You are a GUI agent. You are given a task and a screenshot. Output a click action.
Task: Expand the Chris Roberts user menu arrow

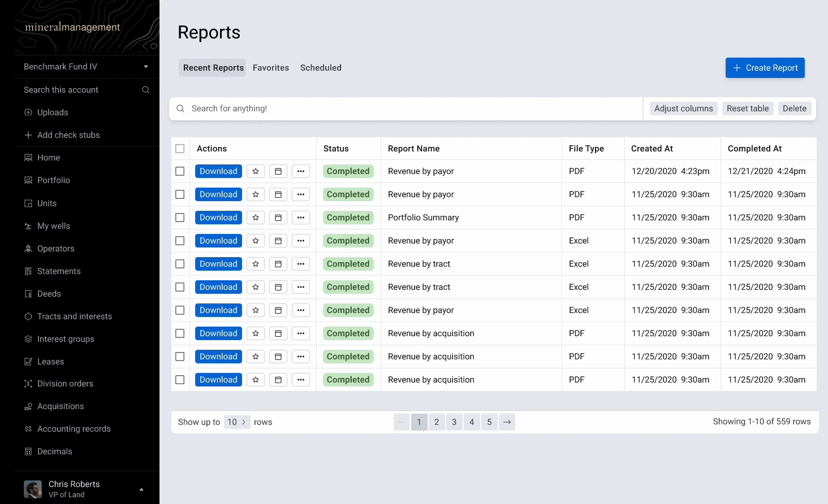[141, 489]
